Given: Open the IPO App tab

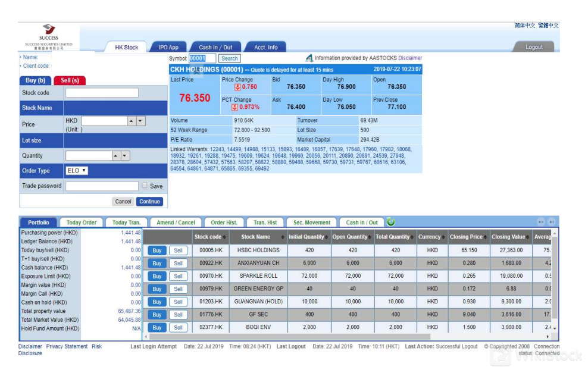Looking at the screenshot, I should (x=168, y=48).
